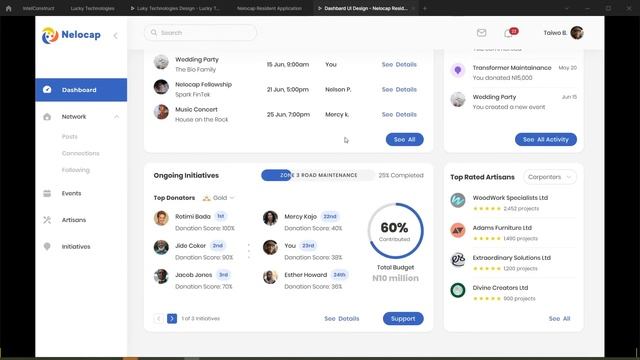Click Adams Furniture Ltd logo
The height and width of the screenshot is (360, 640).
[x=458, y=230]
